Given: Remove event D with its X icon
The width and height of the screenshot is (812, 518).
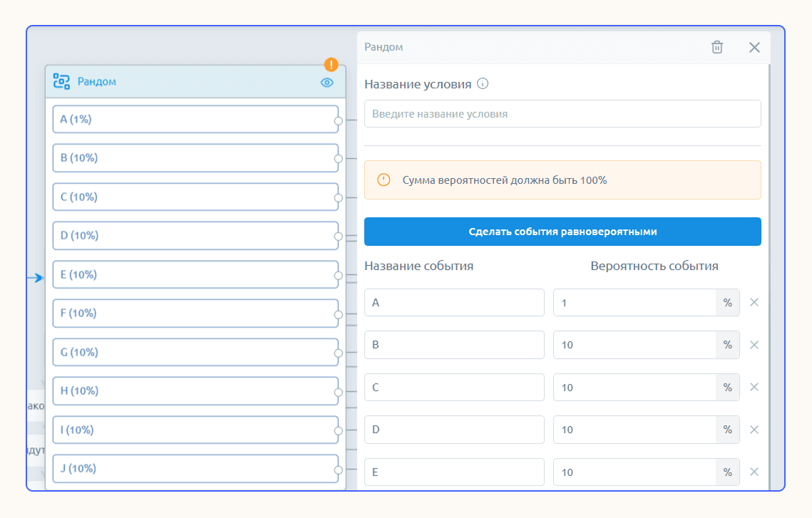Looking at the screenshot, I should (x=754, y=430).
